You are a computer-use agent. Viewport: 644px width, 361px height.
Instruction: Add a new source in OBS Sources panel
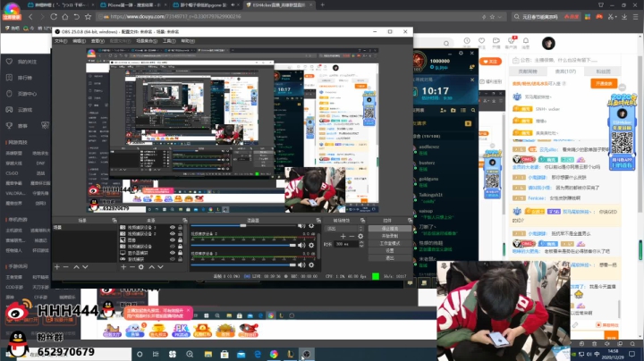(123, 267)
